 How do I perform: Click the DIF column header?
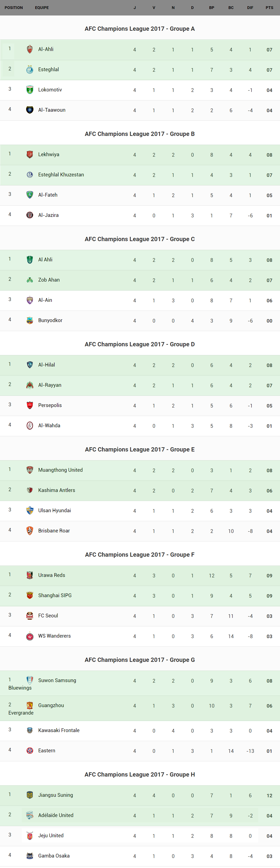coord(250,7)
